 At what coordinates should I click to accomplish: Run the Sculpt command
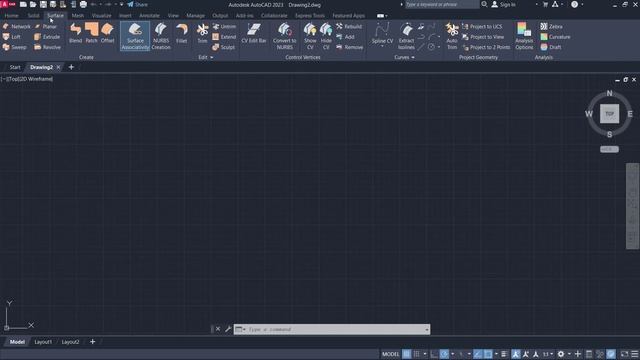(224, 47)
